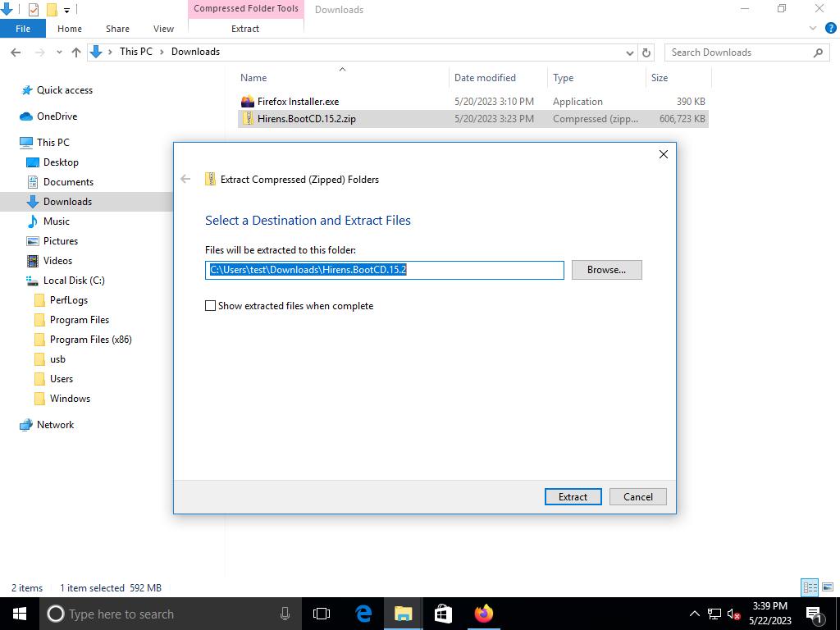
Task: Click the Firefox Installer.exe file icon
Action: [x=248, y=102]
